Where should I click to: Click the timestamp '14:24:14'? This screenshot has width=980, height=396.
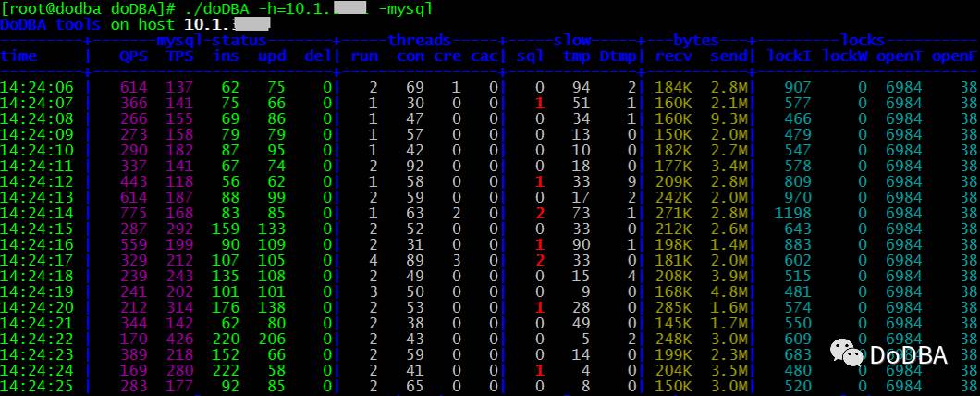coord(37,213)
